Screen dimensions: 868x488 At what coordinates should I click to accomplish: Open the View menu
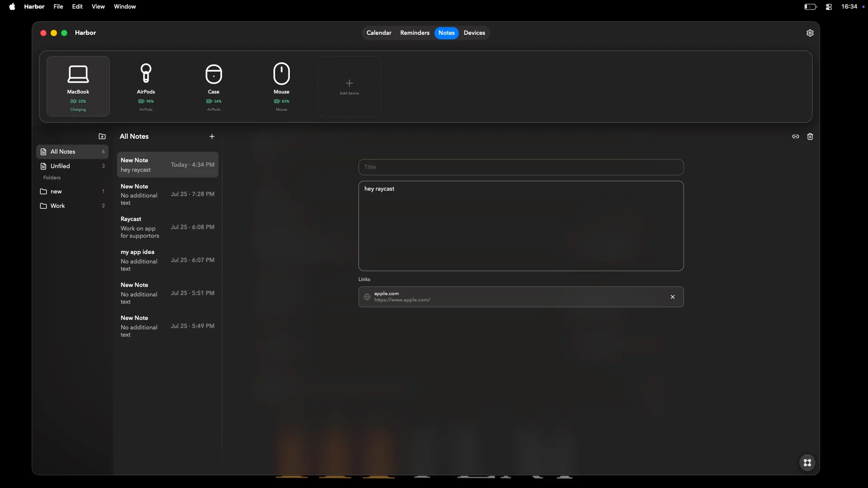(x=98, y=6)
